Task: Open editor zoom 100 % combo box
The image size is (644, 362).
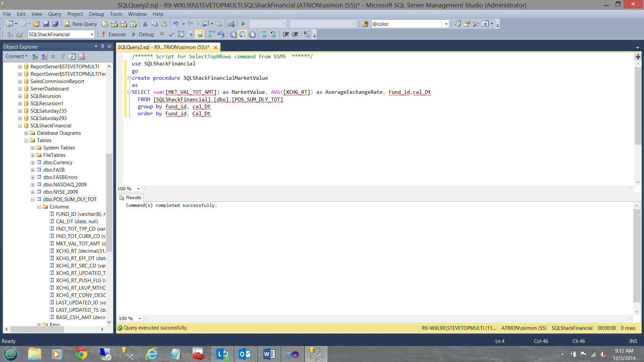Action: click(138, 189)
